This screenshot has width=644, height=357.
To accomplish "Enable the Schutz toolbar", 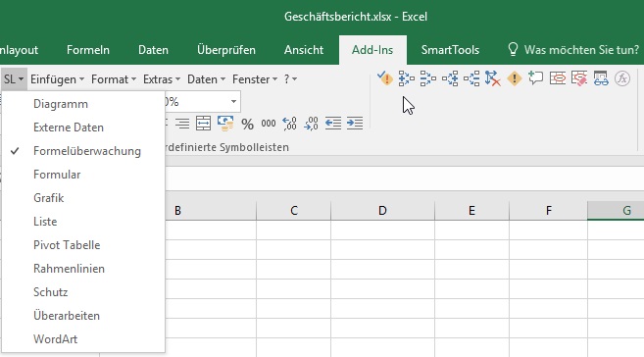I will tap(83, 292).
